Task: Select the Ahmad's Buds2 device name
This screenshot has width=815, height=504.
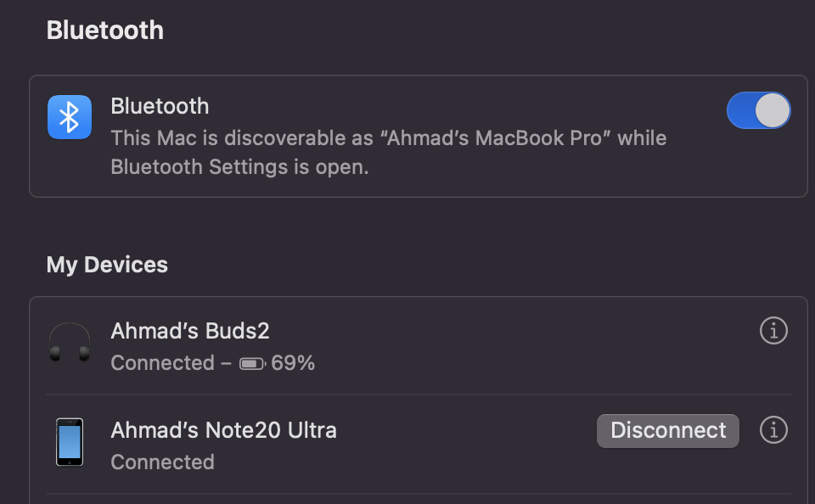Action: pos(190,331)
